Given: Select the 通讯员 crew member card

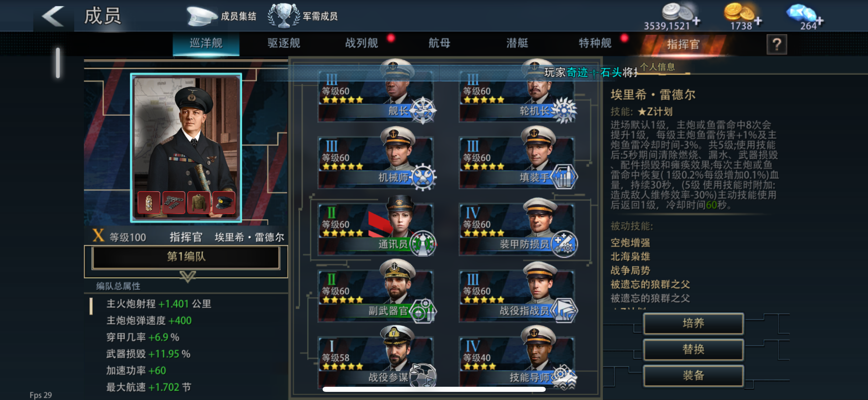Looking at the screenshot, I should point(376,227).
